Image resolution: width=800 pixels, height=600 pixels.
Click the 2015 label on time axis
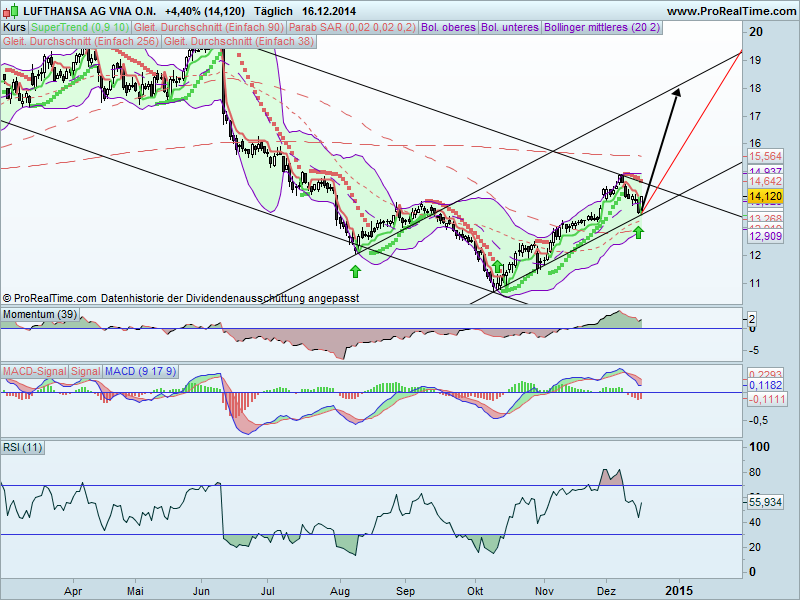coord(679,591)
